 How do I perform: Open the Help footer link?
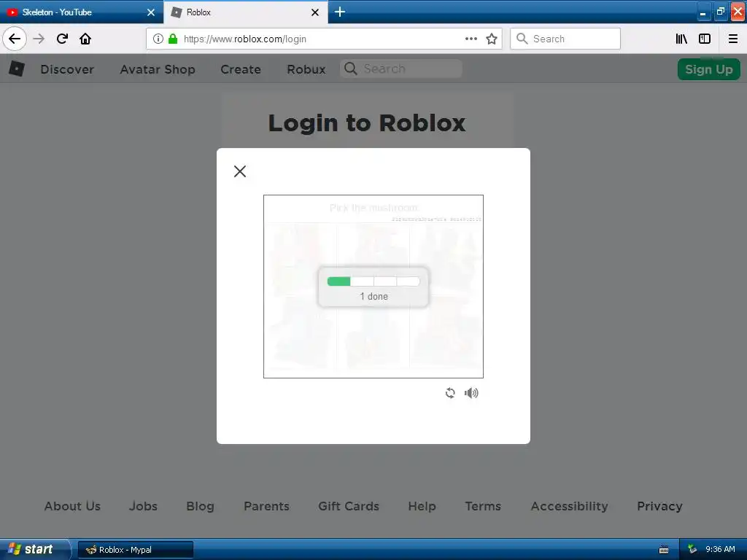click(422, 506)
